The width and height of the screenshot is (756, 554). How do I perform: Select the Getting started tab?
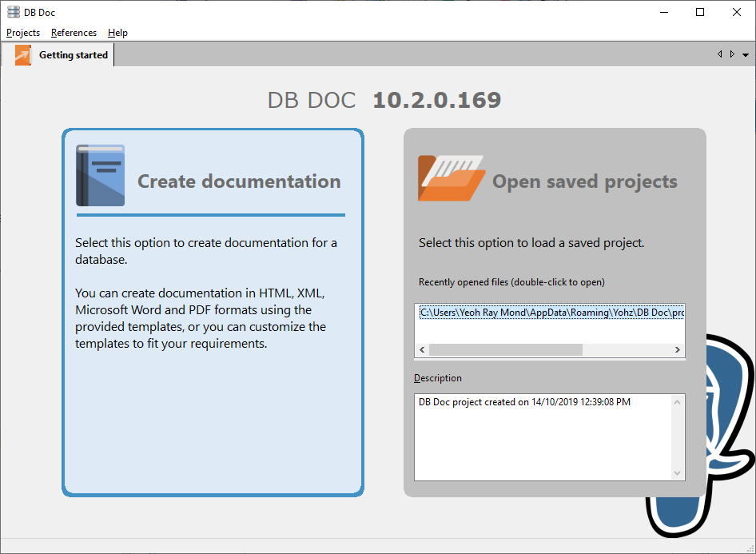(x=73, y=55)
